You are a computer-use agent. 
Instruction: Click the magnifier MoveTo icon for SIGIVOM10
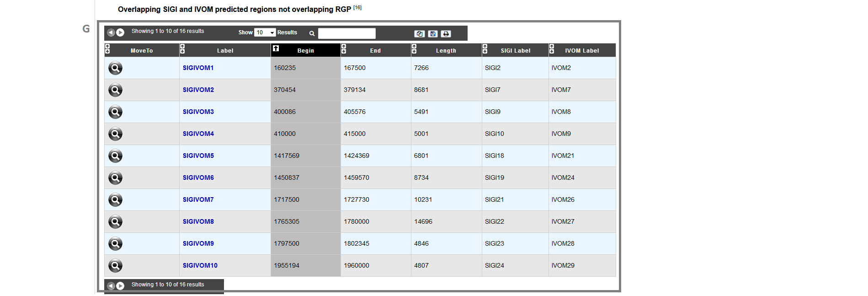115,266
